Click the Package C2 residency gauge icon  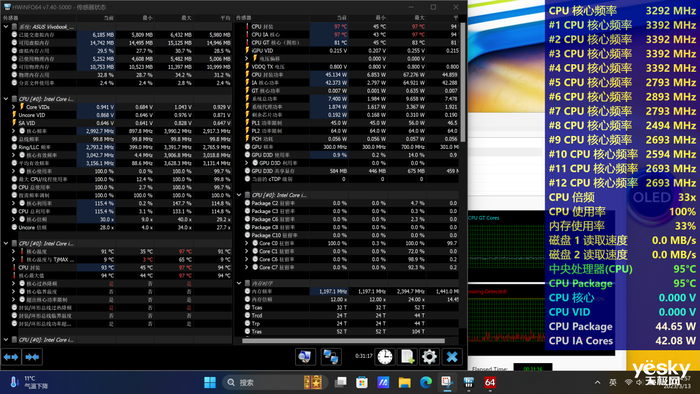(247, 203)
